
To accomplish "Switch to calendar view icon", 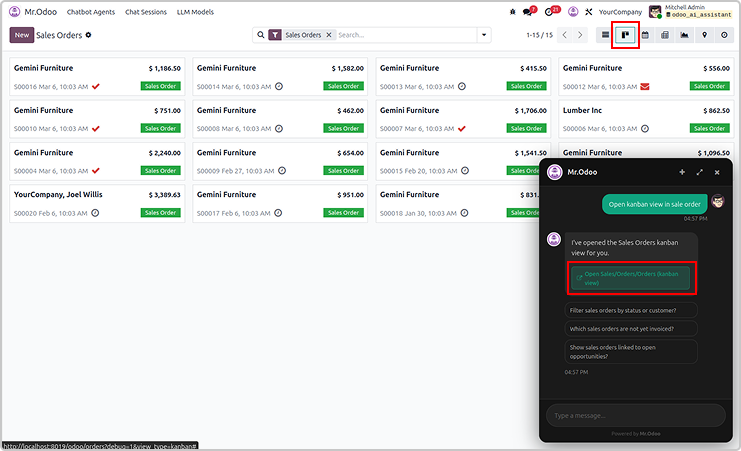I will (x=645, y=35).
